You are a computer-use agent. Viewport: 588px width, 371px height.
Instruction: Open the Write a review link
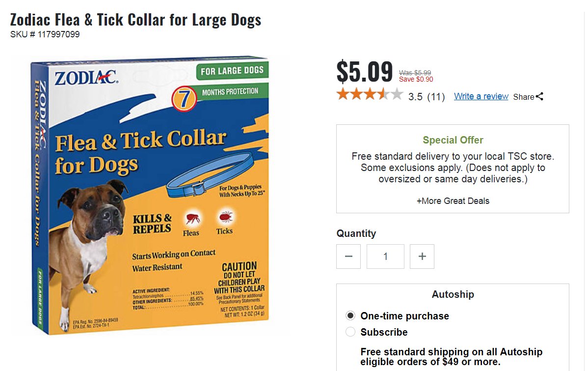click(481, 96)
